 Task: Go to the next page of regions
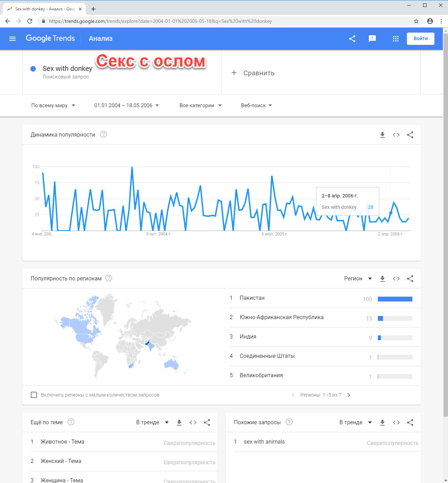click(349, 395)
